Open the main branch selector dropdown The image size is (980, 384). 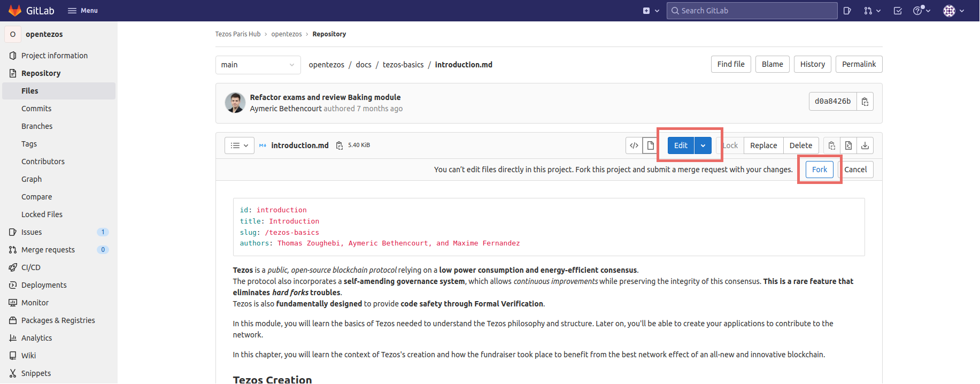258,65
